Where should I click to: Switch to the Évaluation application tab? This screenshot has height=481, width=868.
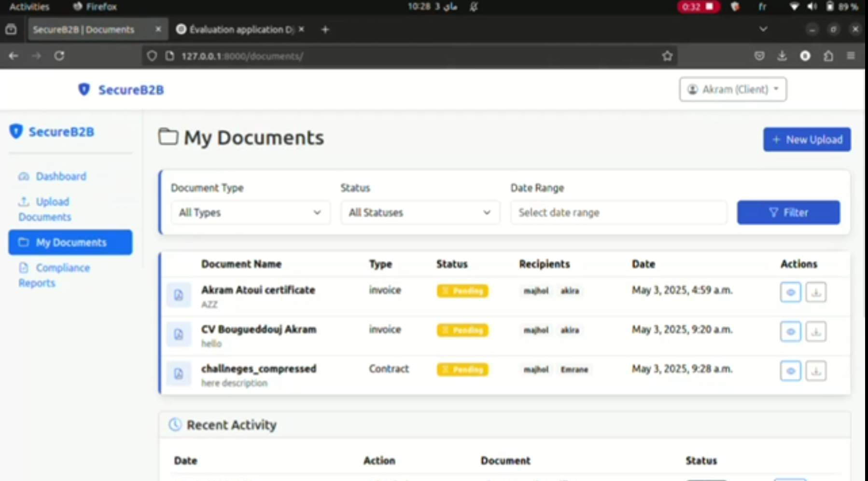(241, 29)
